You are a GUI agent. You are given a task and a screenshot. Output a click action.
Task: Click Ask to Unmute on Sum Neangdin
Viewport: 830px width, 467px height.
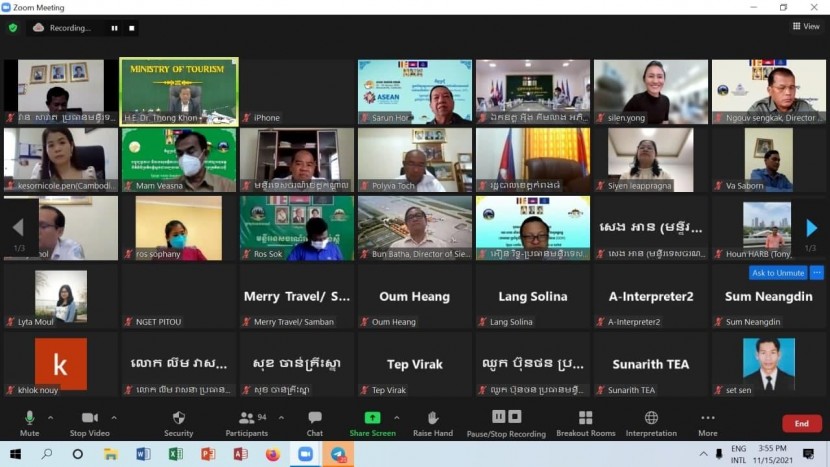click(x=777, y=273)
